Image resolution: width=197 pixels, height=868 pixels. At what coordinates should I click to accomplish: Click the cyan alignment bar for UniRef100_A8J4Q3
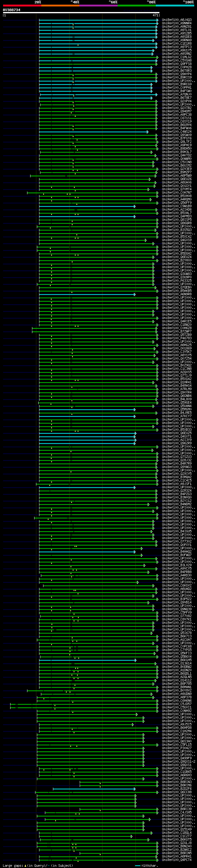point(99,20)
